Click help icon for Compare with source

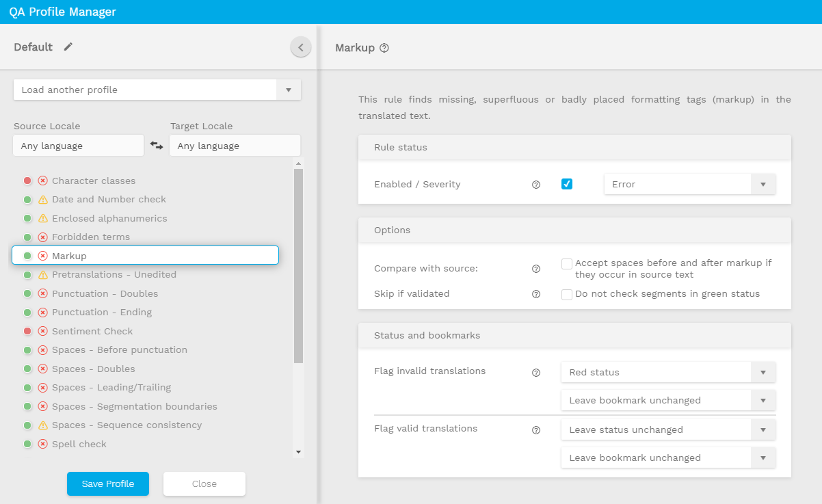(x=536, y=269)
